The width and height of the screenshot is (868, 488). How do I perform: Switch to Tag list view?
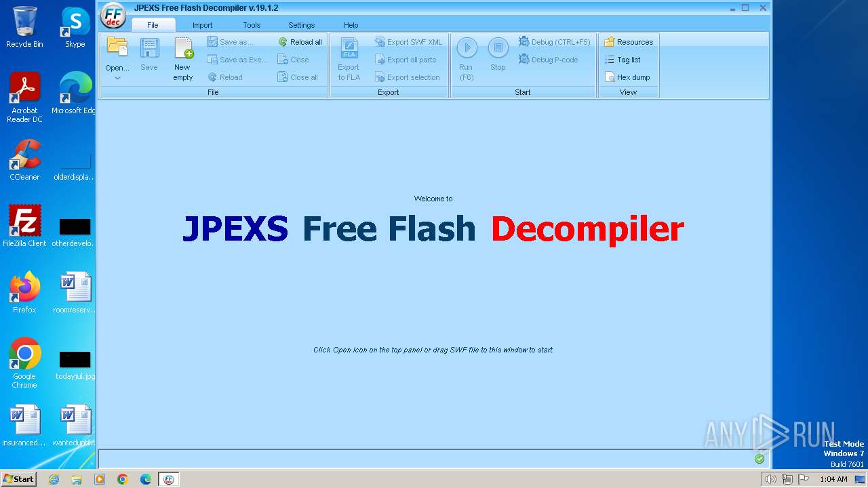[x=623, y=60]
